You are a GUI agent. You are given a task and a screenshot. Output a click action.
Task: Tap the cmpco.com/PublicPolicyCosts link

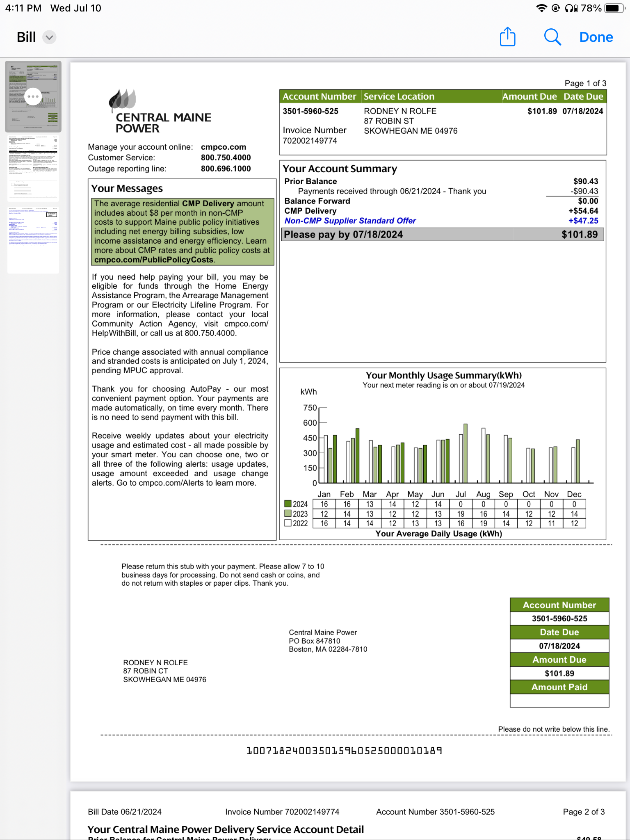(154, 260)
